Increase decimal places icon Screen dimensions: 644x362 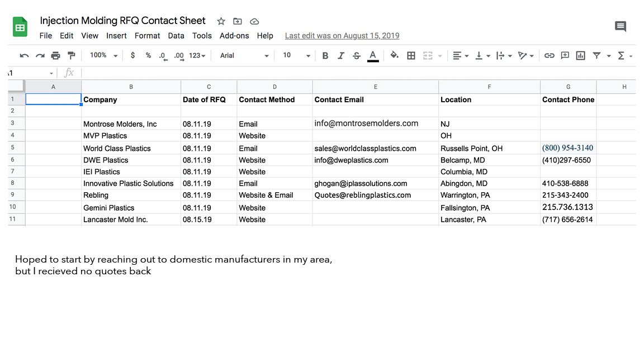click(179, 56)
